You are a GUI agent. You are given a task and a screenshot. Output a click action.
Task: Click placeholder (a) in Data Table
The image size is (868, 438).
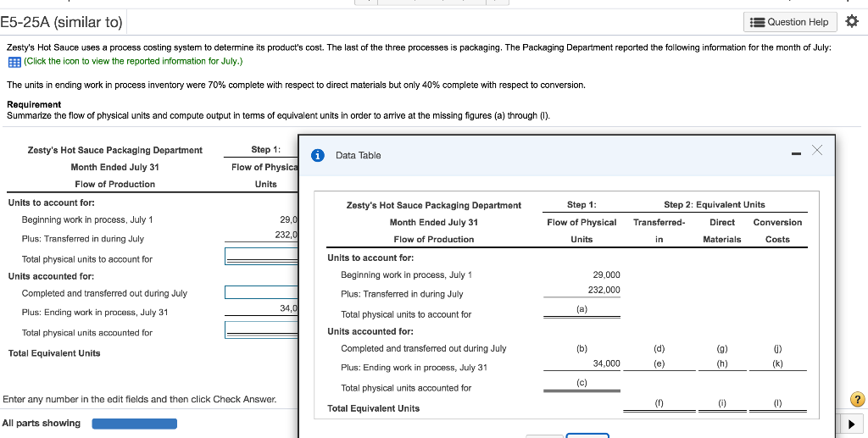point(581,310)
